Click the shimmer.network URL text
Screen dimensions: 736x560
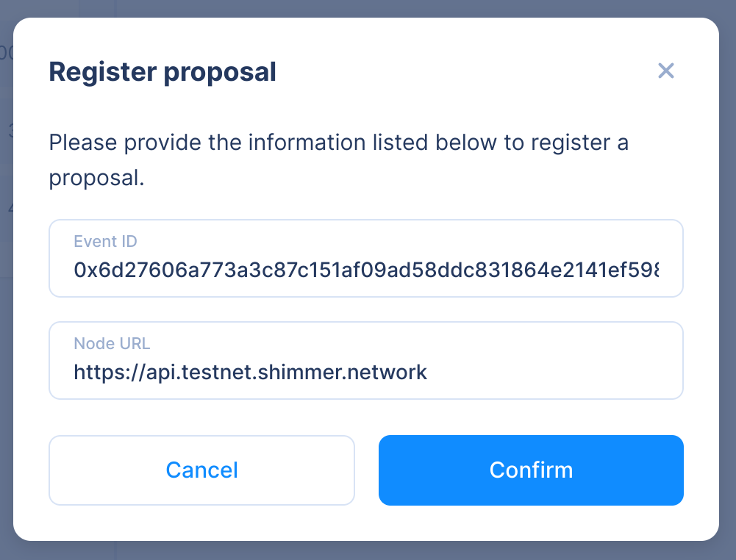click(250, 372)
